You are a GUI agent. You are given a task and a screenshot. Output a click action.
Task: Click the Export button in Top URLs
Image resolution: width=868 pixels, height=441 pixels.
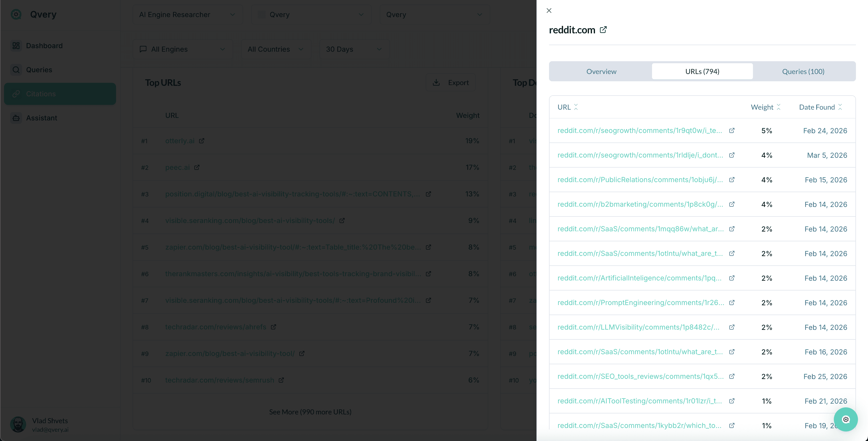[451, 83]
